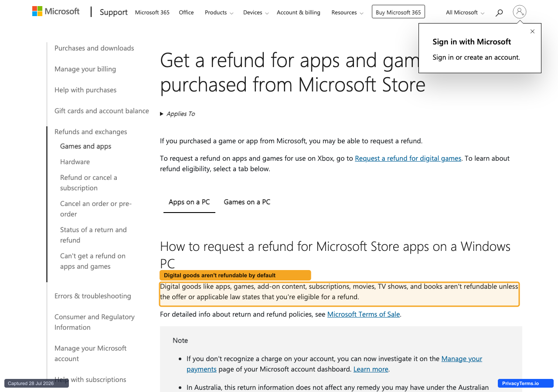558x392 pixels.
Task: Go to Consumer and Regulatory Information
Action: coord(95,322)
